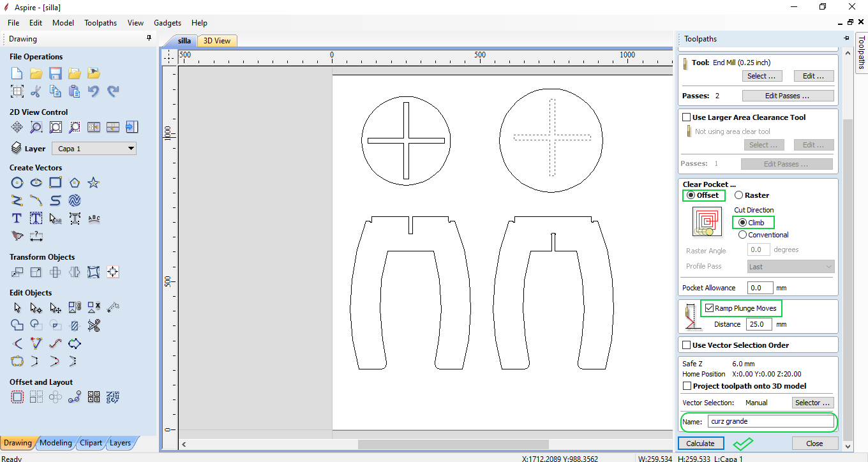
Task: Open the collapsed Toolpaths side tab
Action: 861,52
